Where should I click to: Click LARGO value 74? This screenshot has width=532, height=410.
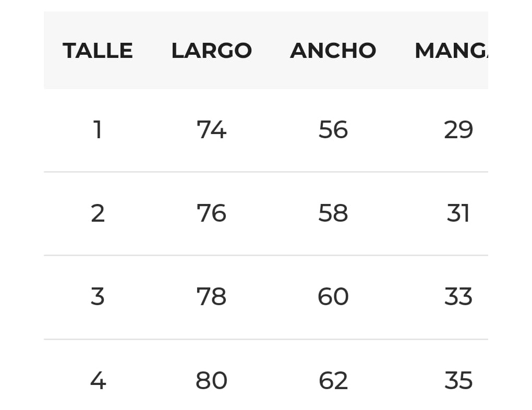point(211,130)
